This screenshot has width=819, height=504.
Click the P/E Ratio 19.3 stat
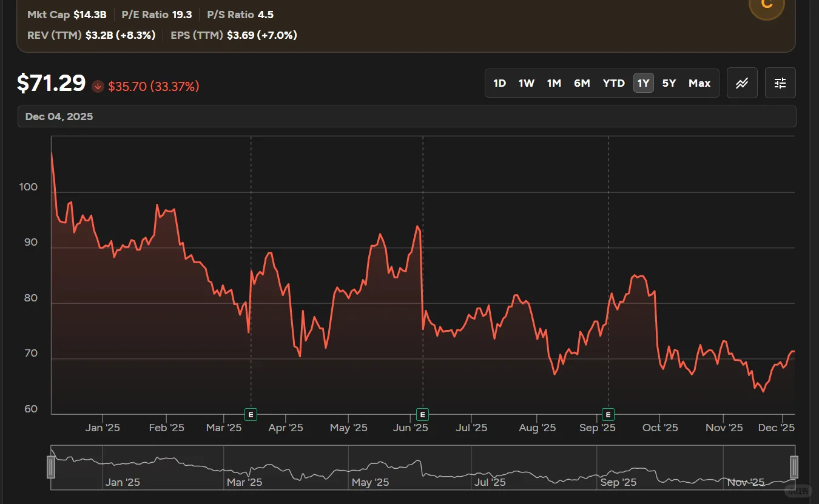pyautogui.click(x=157, y=14)
